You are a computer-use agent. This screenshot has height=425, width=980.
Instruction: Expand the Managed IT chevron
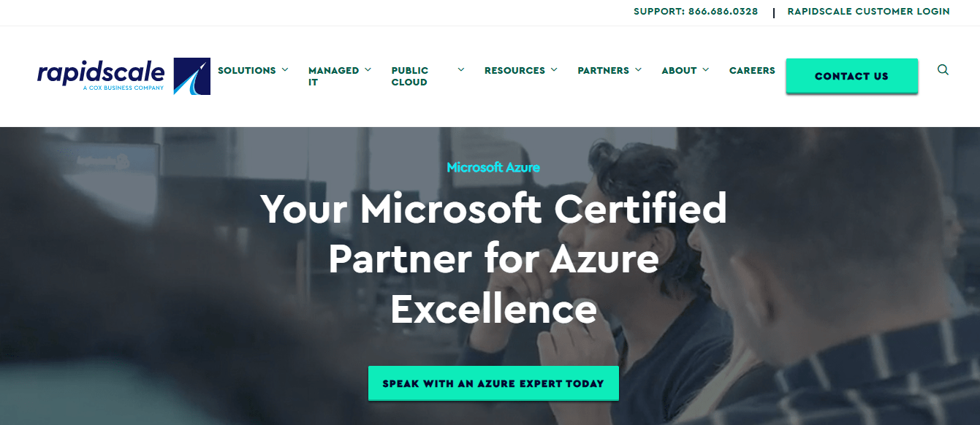click(x=368, y=70)
